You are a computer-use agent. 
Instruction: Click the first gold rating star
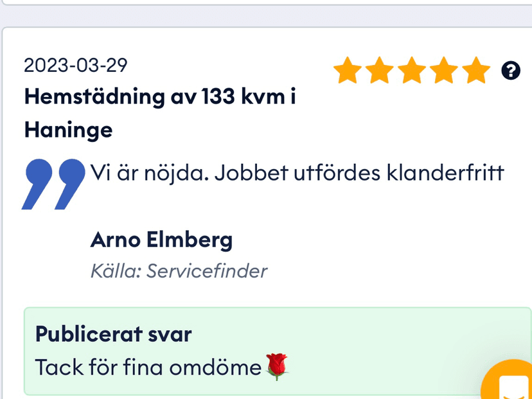pos(348,70)
